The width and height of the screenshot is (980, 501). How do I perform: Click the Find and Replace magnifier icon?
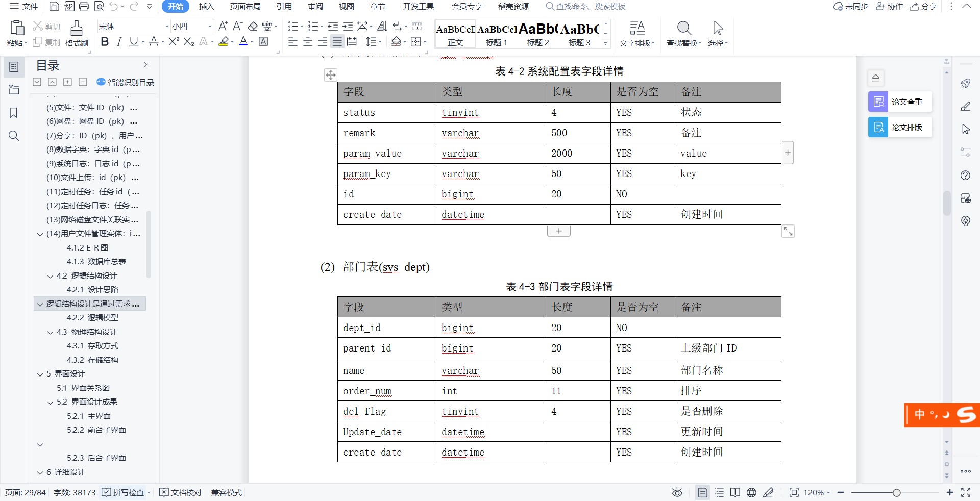pyautogui.click(x=684, y=28)
